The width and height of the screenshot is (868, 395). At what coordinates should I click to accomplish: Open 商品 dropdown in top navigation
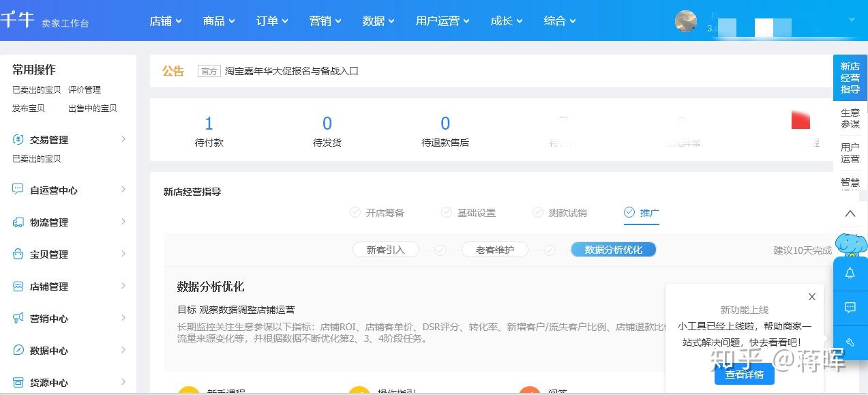219,21
